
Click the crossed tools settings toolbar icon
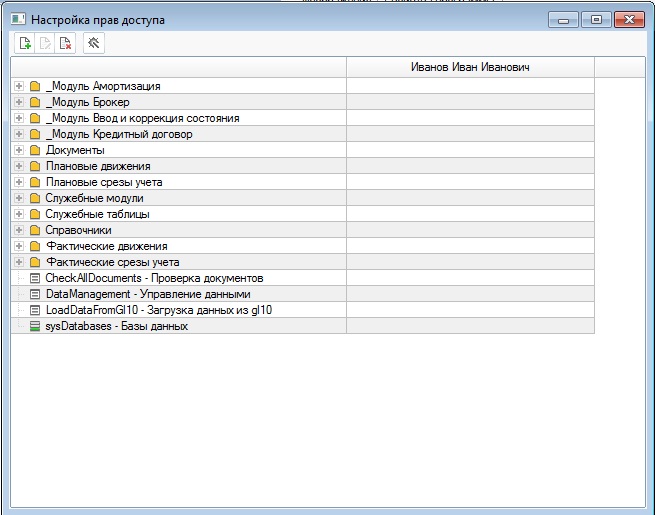coord(93,43)
